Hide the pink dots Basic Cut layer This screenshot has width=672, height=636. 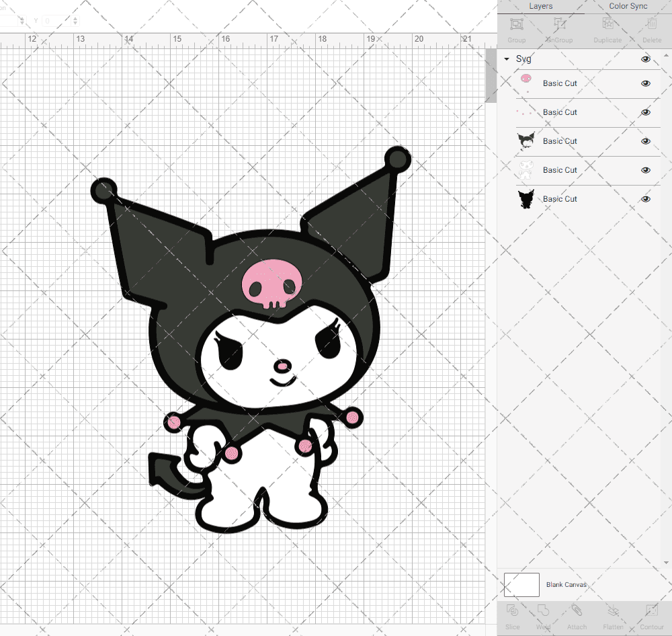[x=645, y=112]
